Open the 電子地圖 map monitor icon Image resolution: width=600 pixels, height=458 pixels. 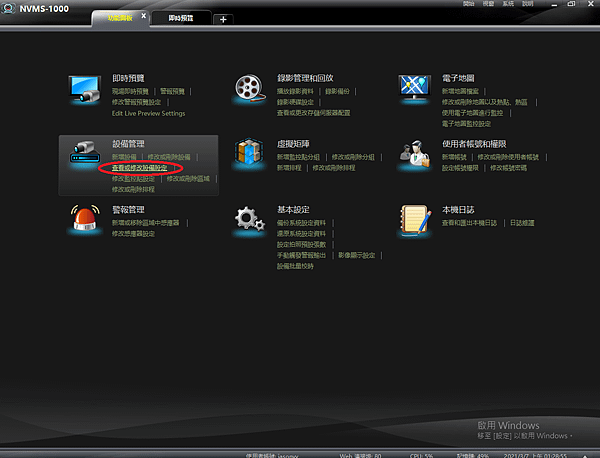click(414, 89)
